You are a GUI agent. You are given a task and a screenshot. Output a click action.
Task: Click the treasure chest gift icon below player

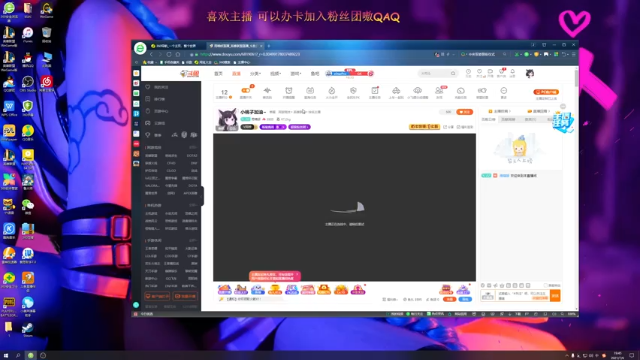[446, 290]
